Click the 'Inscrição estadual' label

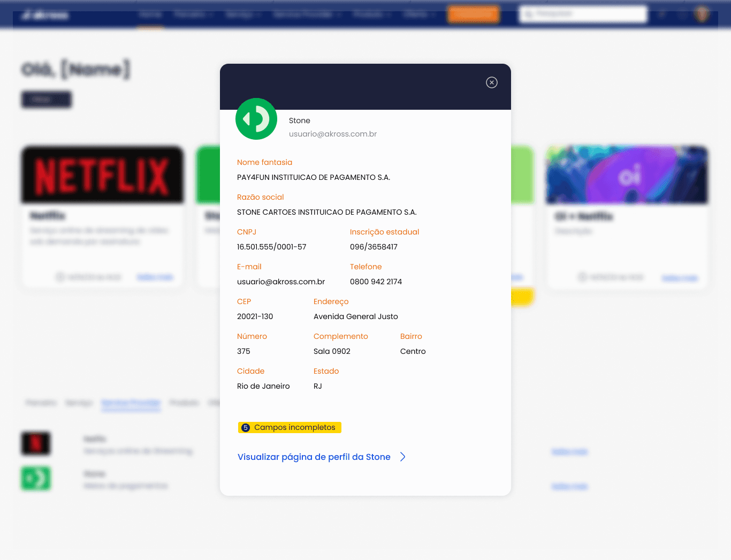click(x=384, y=232)
